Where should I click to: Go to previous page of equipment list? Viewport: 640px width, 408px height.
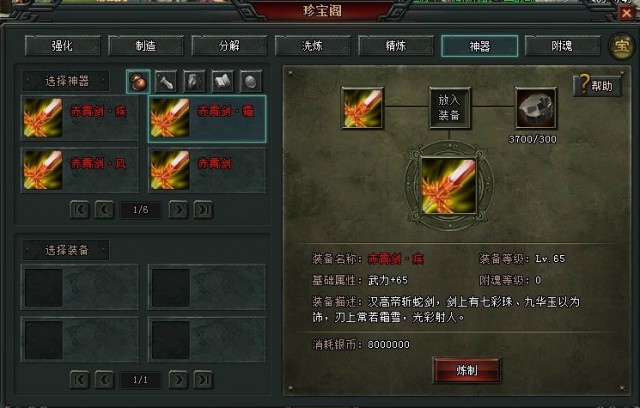[x=104, y=380]
